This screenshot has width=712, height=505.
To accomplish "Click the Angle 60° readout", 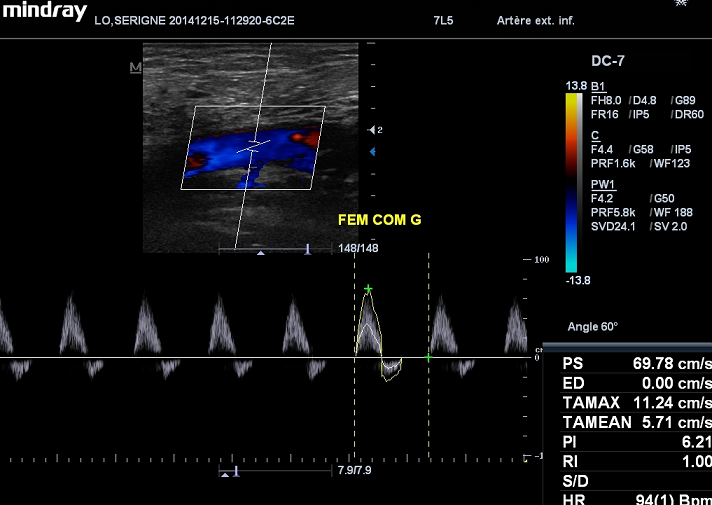I will 592,327.
